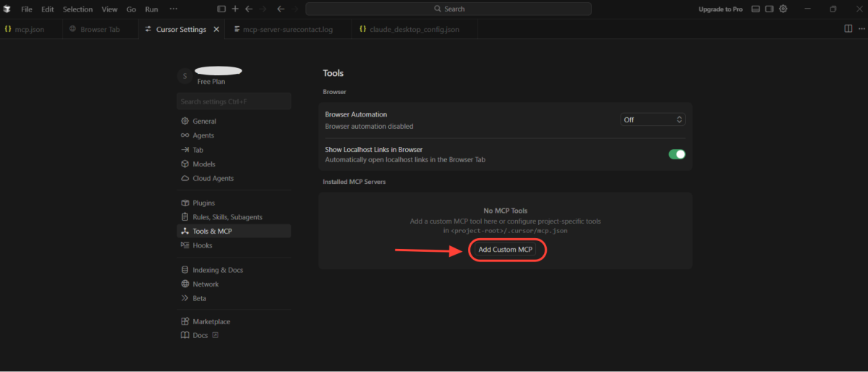Open mcp-server-surecontact.log tab
The width and height of the screenshot is (868, 372).
(x=287, y=30)
